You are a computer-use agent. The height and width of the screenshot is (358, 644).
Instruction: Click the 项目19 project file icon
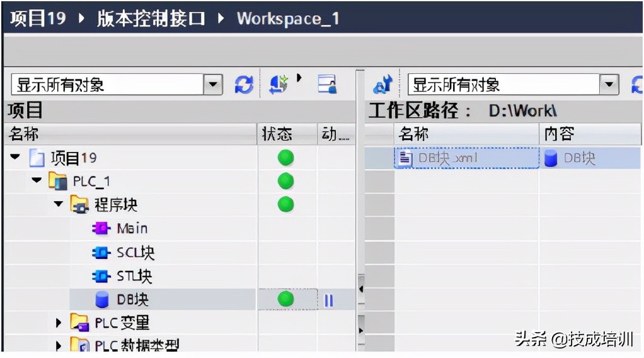coord(37,158)
